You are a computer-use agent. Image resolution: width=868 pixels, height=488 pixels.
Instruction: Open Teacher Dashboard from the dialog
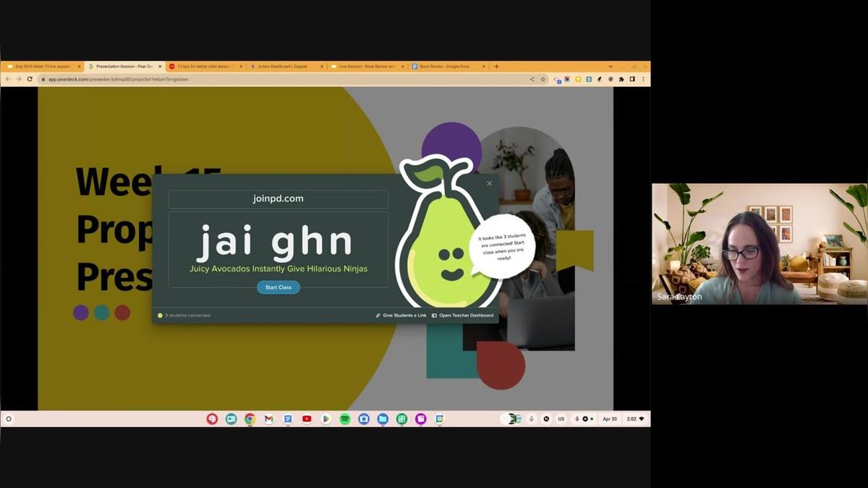[x=463, y=316]
